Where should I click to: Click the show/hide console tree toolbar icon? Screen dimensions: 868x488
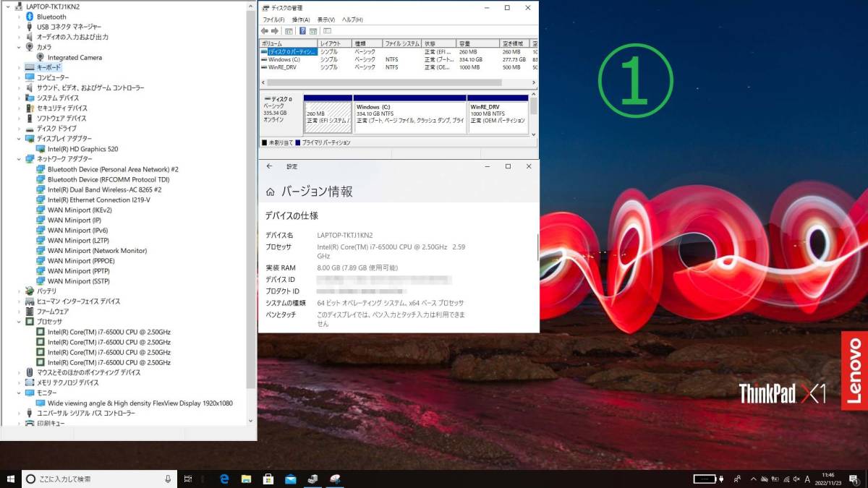[289, 31]
